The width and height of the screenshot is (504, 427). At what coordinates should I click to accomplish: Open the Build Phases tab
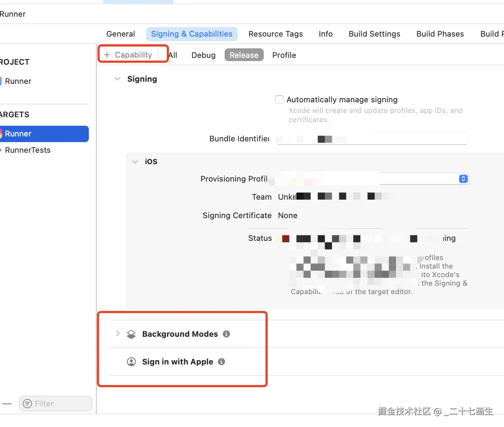pos(440,34)
